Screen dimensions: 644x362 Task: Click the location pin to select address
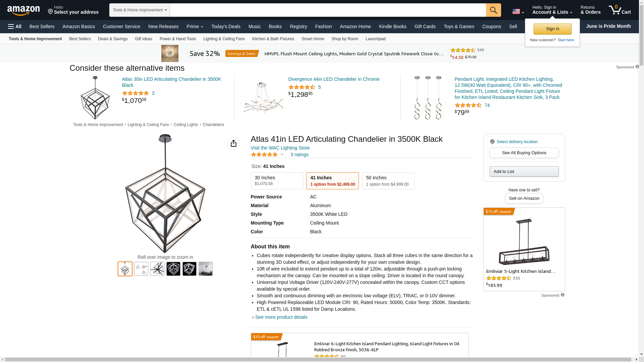(x=51, y=12)
